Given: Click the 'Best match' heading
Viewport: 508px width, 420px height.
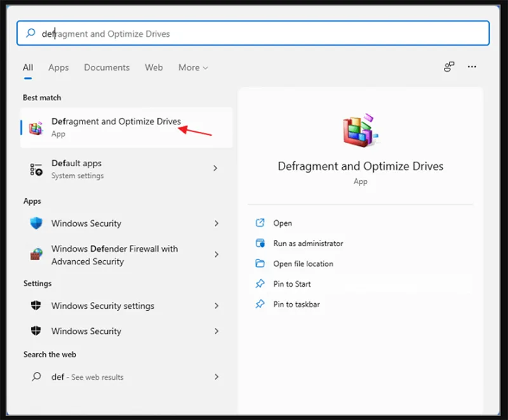Looking at the screenshot, I should [42, 98].
